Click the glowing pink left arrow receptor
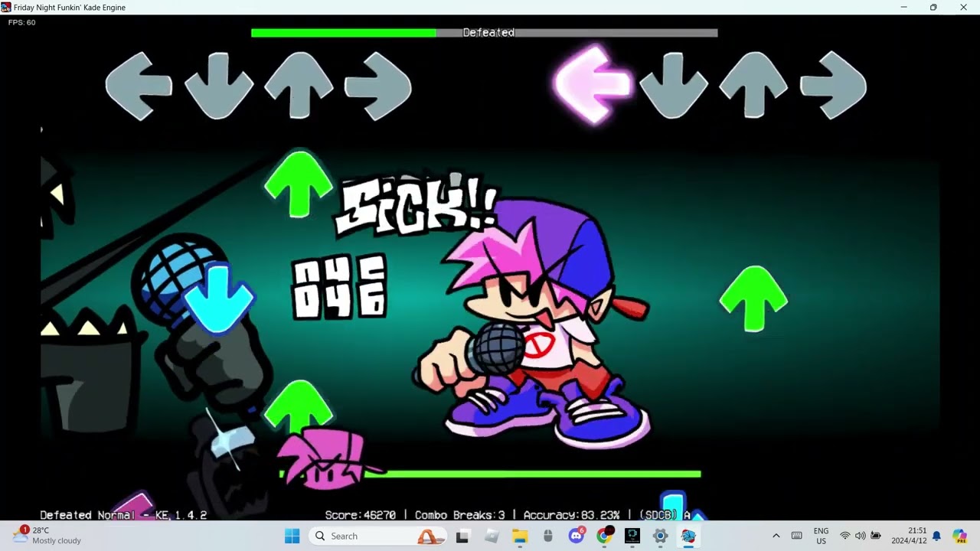 [593, 85]
